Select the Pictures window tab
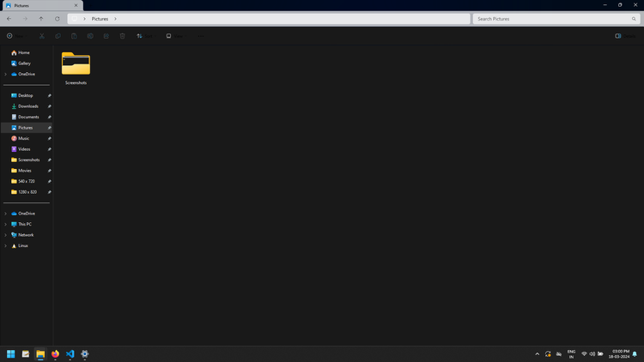The height and width of the screenshot is (362, 644). click(42, 6)
